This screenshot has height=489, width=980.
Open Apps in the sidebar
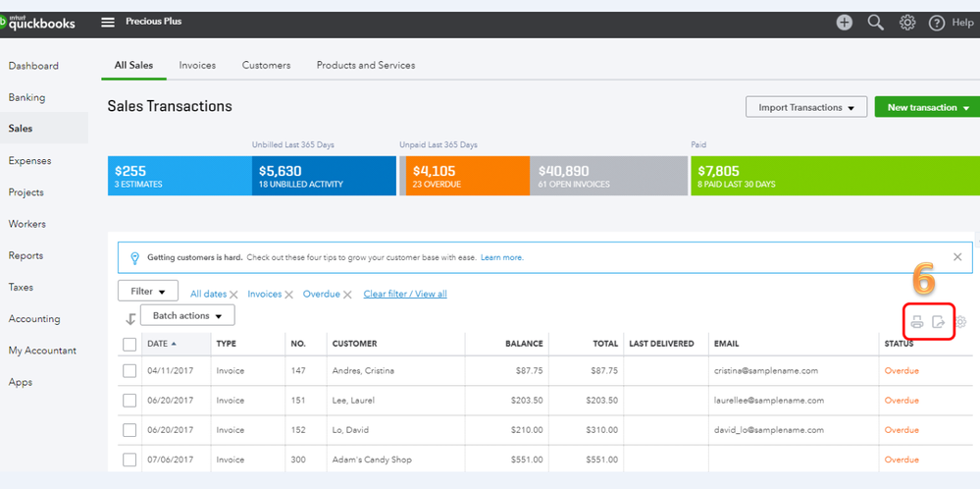point(20,382)
